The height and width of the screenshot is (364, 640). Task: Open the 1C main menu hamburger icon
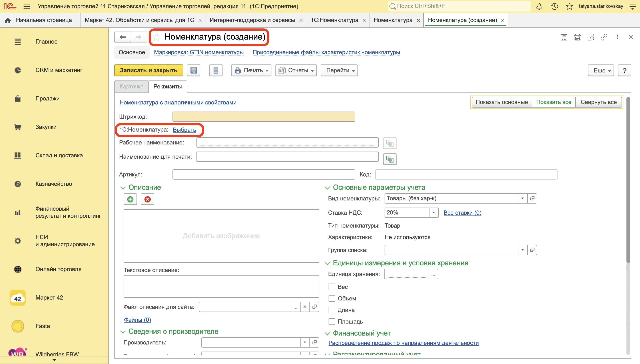pos(26,6)
